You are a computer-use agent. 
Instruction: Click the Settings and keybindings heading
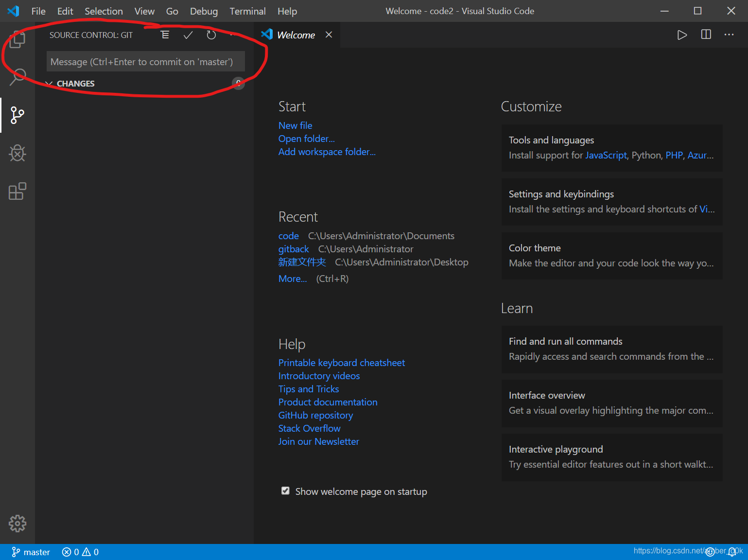tap(561, 194)
